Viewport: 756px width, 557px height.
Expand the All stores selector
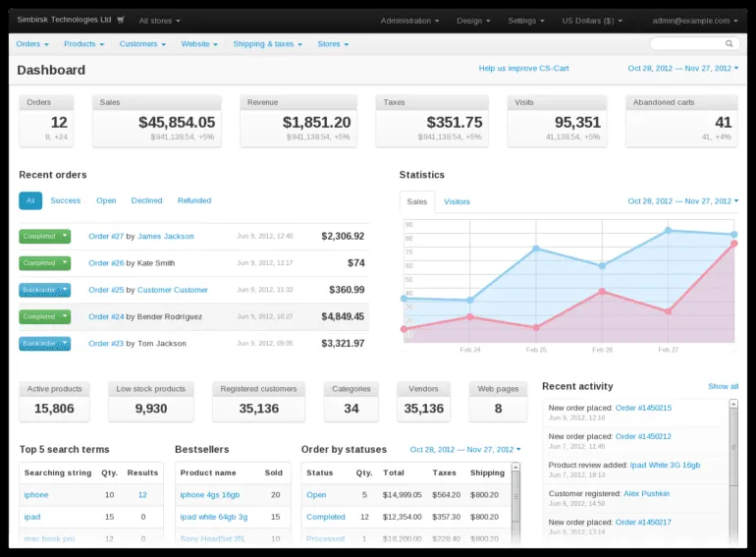coord(160,20)
